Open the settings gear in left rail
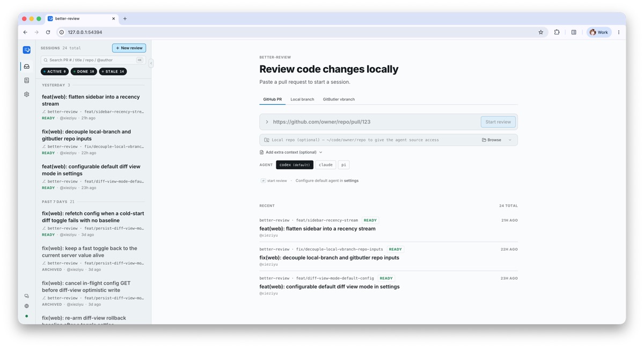The image size is (644, 348). pos(27,95)
